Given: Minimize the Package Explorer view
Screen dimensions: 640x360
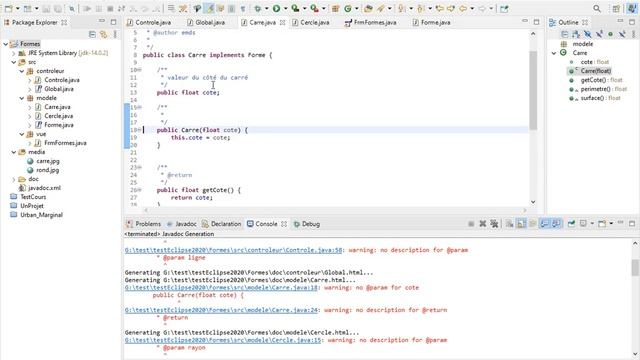Looking at the screenshot, I should coord(102,21).
